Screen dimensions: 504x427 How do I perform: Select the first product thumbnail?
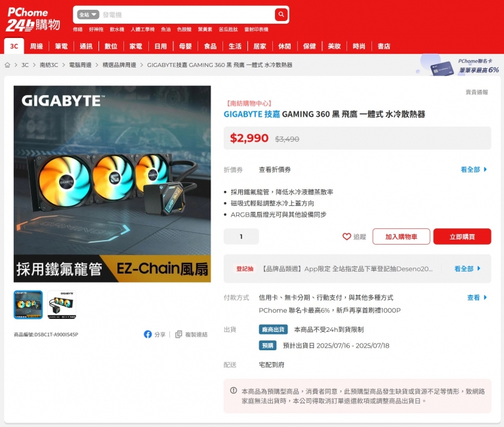click(x=28, y=304)
